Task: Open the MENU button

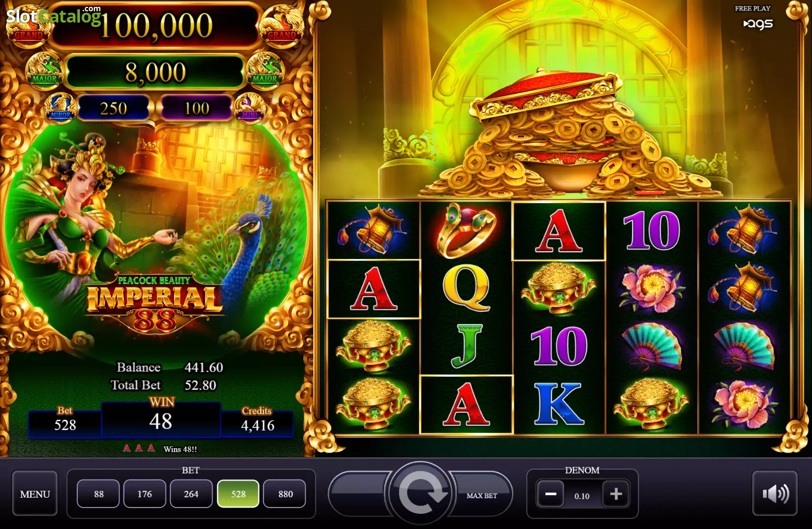Action: tap(35, 494)
